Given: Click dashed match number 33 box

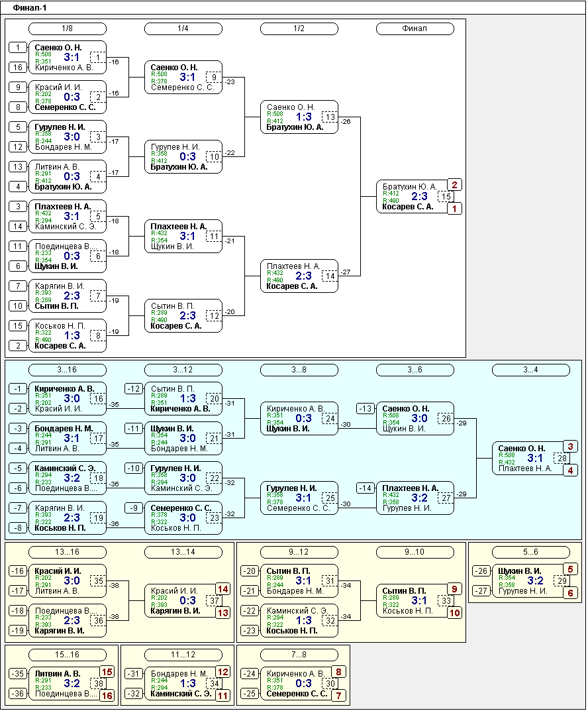Looking at the screenshot, I should click(x=446, y=601).
